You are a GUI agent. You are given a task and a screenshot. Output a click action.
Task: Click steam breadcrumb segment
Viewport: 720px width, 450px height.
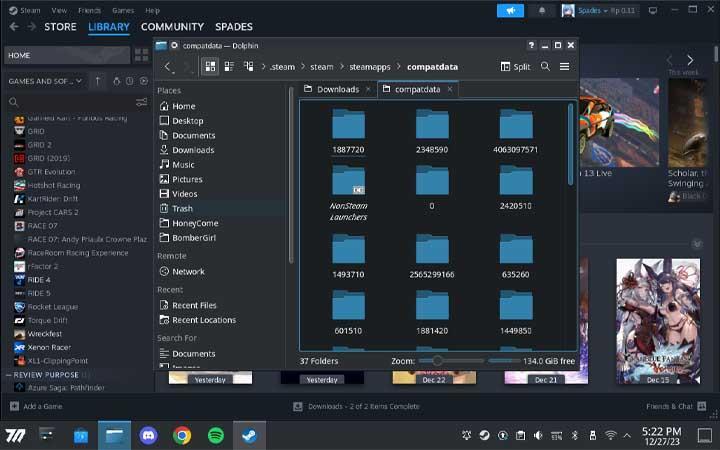[321, 67]
